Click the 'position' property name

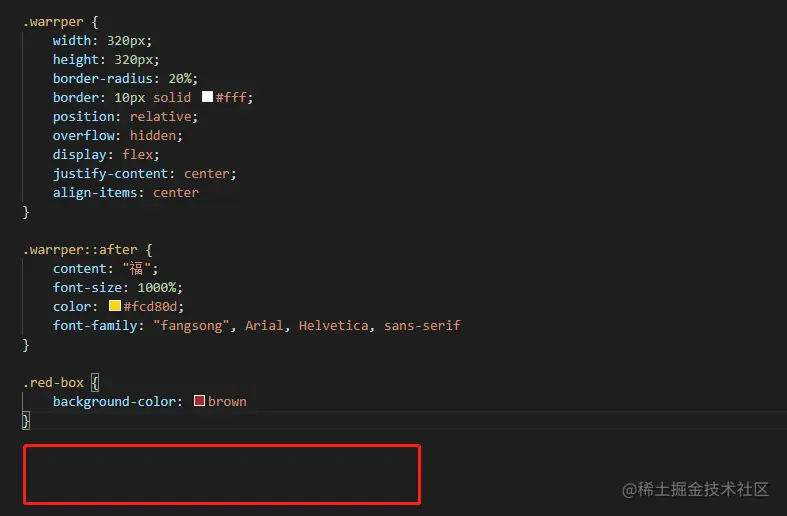pyautogui.click(x=83, y=117)
